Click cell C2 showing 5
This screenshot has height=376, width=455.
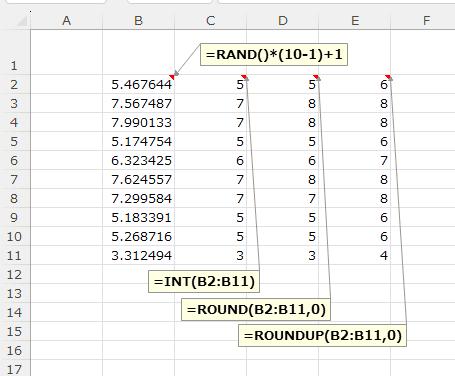[210, 84]
